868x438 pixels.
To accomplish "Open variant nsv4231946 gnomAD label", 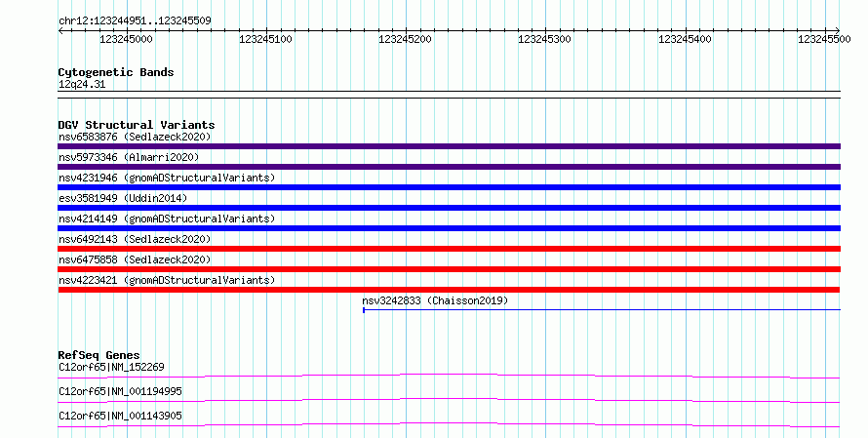I will point(167,178).
